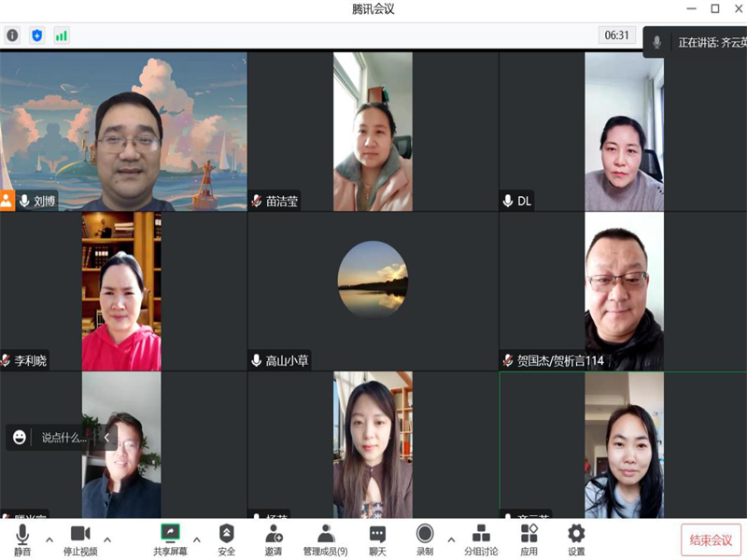Toggle the 停止视频 camera button

[x=80, y=539]
